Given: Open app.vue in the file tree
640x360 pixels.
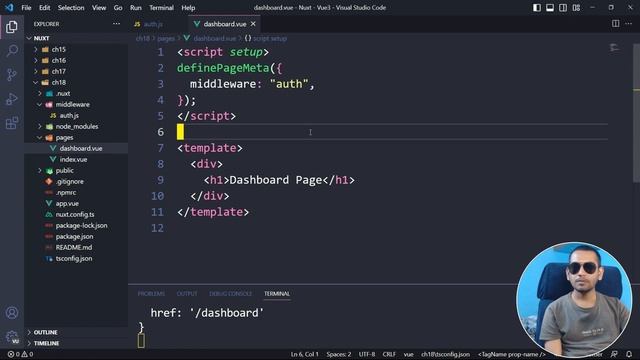Looking at the screenshot, I should (76, 204).
